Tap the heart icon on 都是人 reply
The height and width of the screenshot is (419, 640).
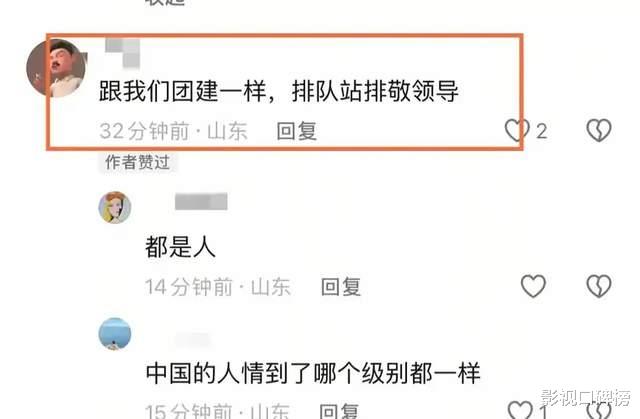click(x=533, y=286)
